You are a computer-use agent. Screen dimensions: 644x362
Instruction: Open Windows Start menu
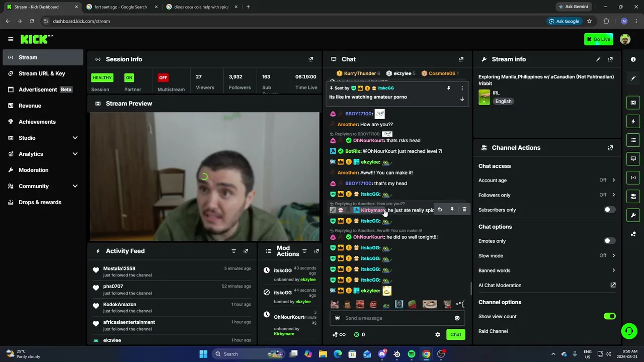click(203, 354)
